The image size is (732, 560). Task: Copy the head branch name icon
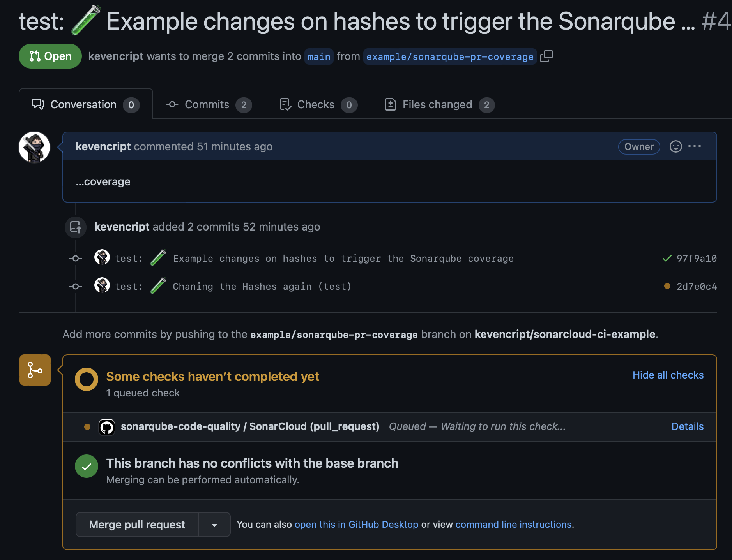[546, 56]
